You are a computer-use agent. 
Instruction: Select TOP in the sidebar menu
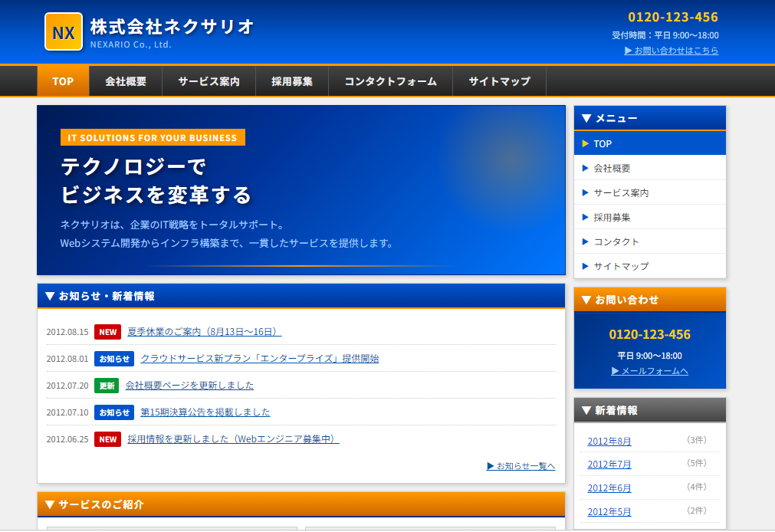(650, 143)
